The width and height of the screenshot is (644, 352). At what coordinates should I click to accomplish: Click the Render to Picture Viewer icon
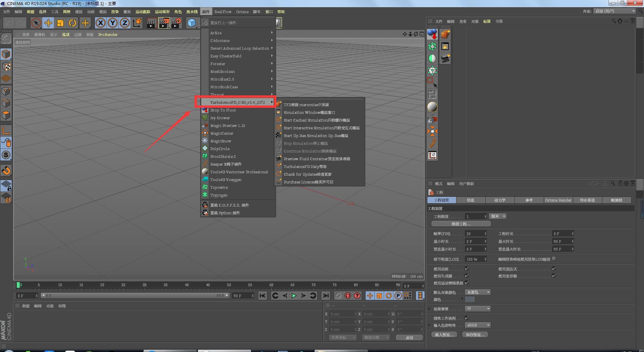point(164,23)
